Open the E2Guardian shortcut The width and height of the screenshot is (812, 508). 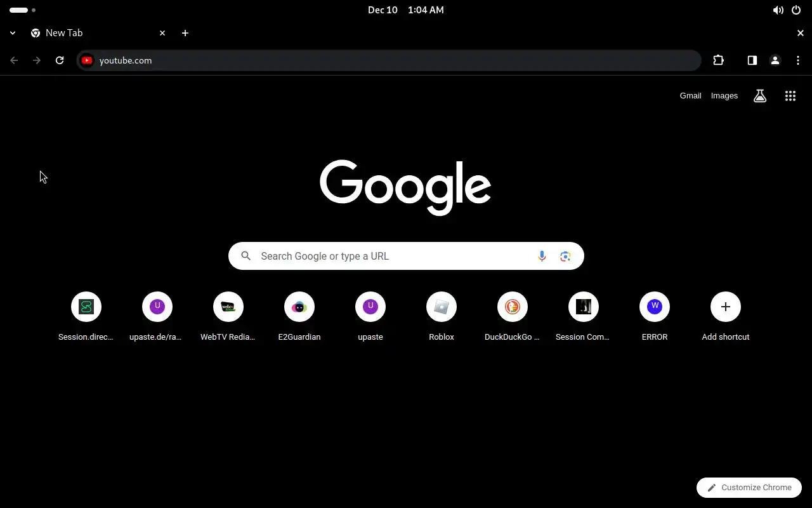[x=299, y=316]
